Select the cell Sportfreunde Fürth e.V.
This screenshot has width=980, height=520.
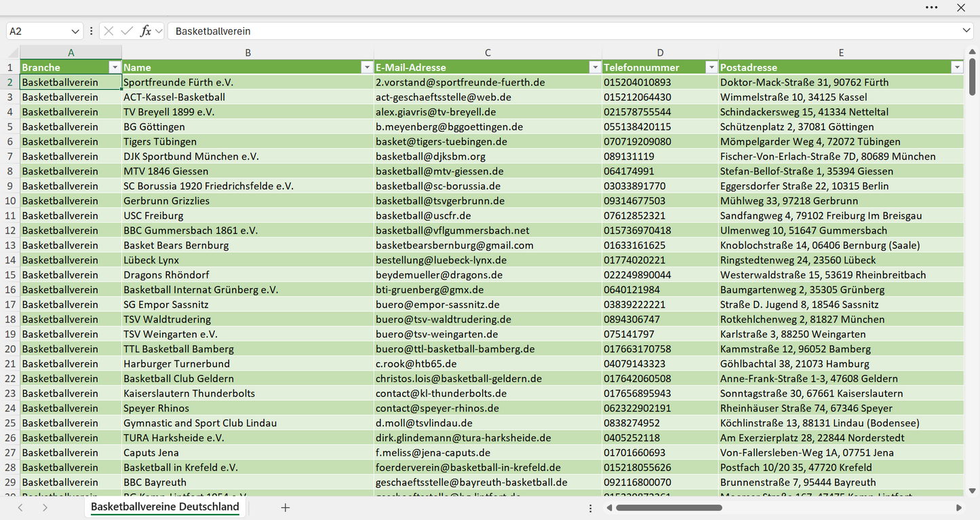click(248, 82)
